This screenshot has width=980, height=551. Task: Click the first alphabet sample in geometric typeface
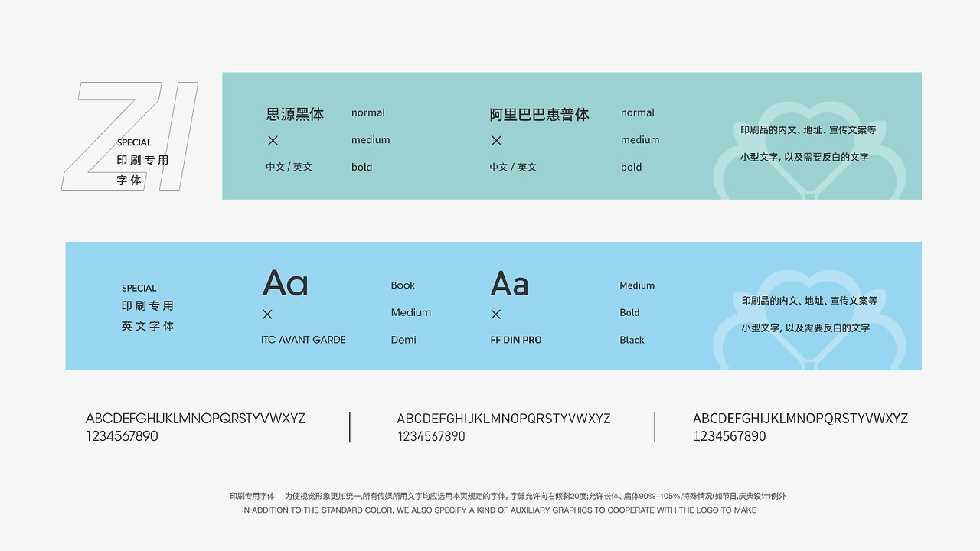point(195,419)
